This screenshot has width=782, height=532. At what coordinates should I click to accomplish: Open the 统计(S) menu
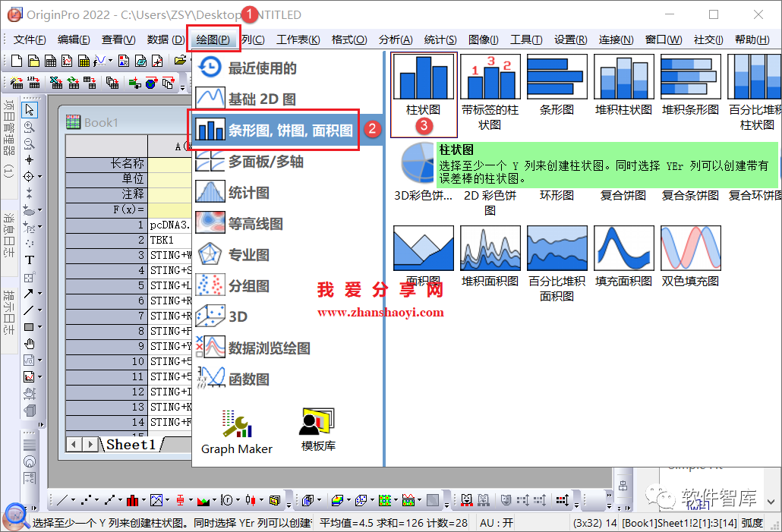[440, 40]
